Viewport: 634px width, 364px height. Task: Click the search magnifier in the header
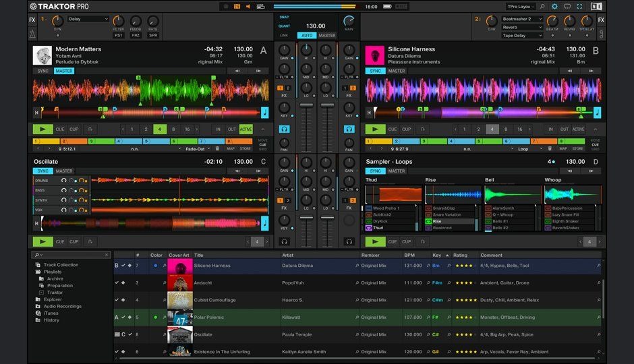pyautogui.click(x=542, y=7)
